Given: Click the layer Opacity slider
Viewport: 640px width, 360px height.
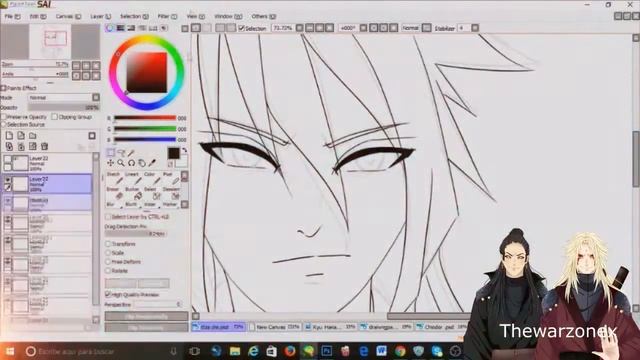Looking at the screenshot, I should (64, 107).
